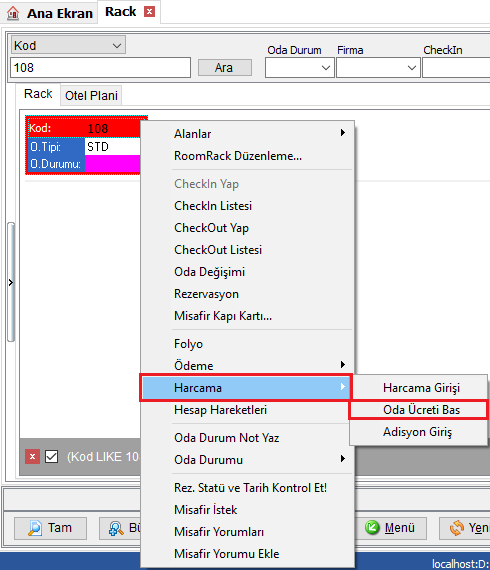Click the search text field containing 108
This screenshot has height=570, width=490.
click(x=100, y=68)
